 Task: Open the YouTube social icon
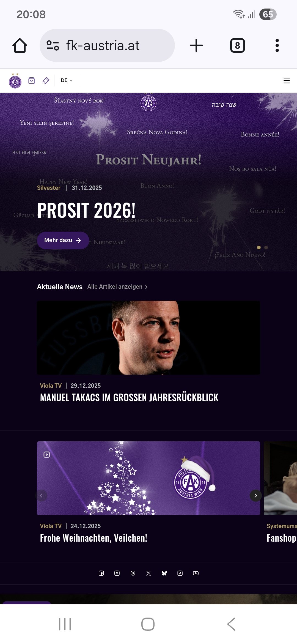click(196, 573)
